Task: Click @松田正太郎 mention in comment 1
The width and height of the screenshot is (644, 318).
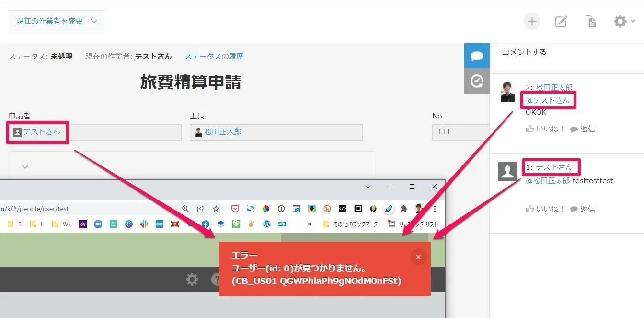Action: pos(548,181)
